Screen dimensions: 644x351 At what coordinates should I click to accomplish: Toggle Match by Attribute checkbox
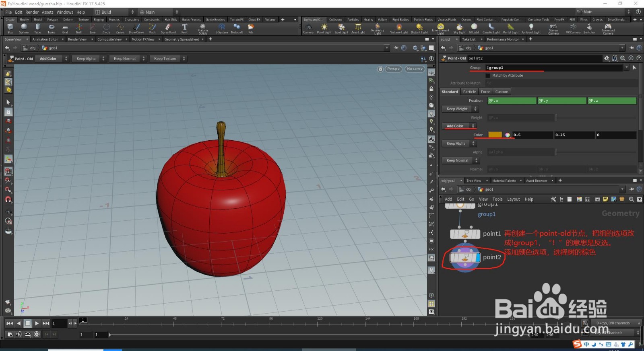(488, 76)
